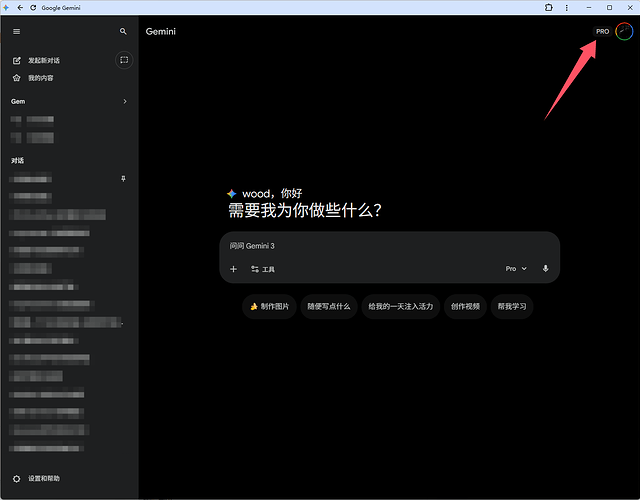Open the Pro model selector dropdown

[516, 269]
